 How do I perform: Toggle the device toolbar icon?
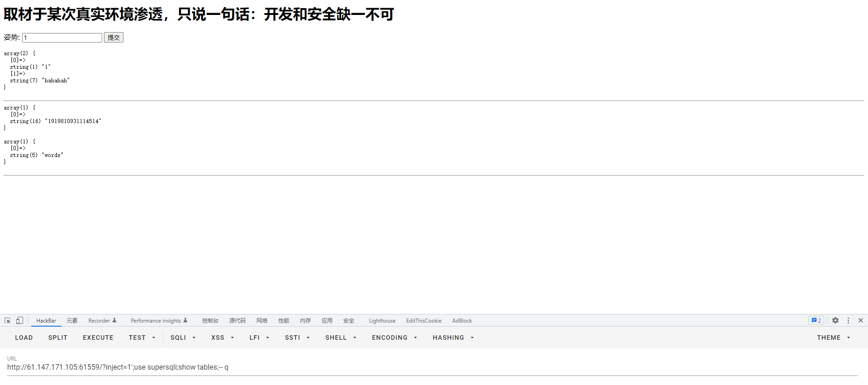(19, 320)
